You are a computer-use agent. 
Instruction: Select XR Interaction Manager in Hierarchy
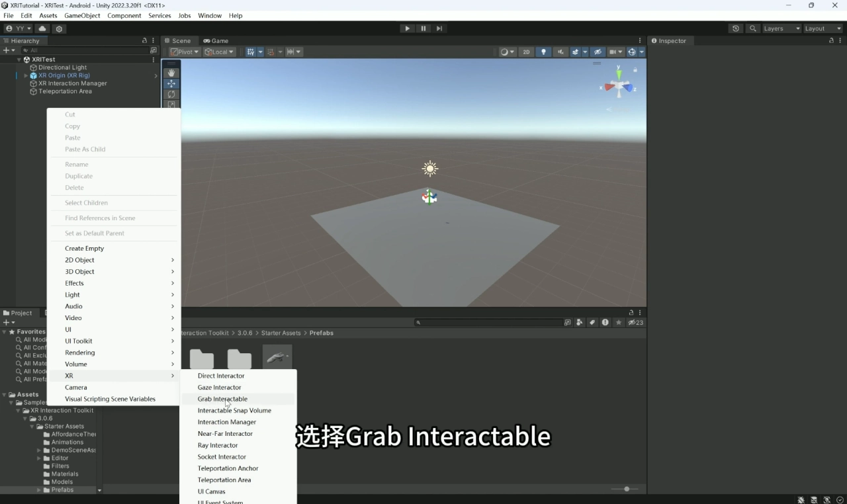pos(72,83)
